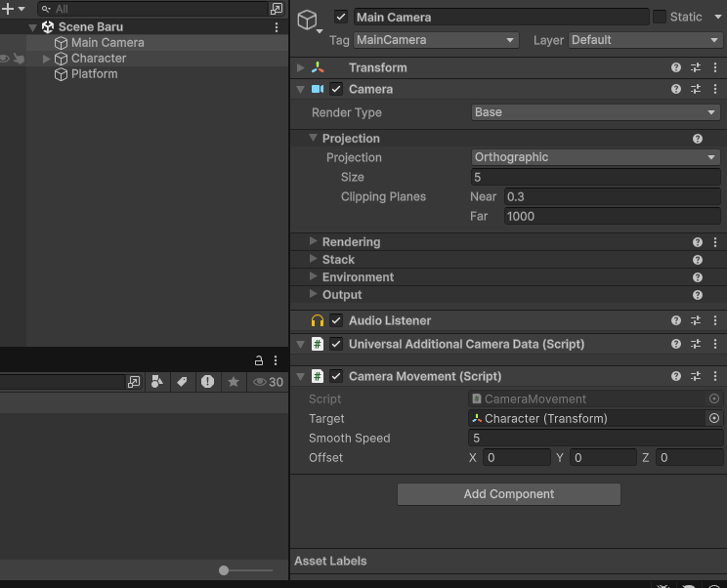Screen dimensions: 727x588
Task: Select the Platform object in Hierarchy
Action: coord(94,74)
